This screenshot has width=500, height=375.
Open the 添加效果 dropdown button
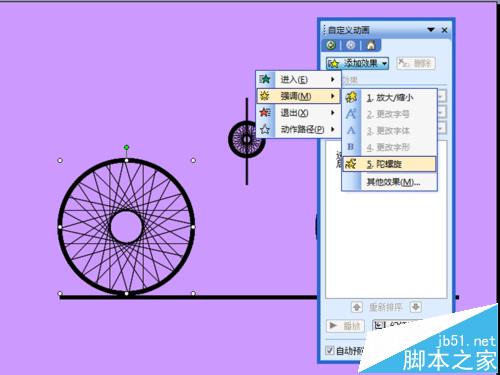(x=358, y=63)
